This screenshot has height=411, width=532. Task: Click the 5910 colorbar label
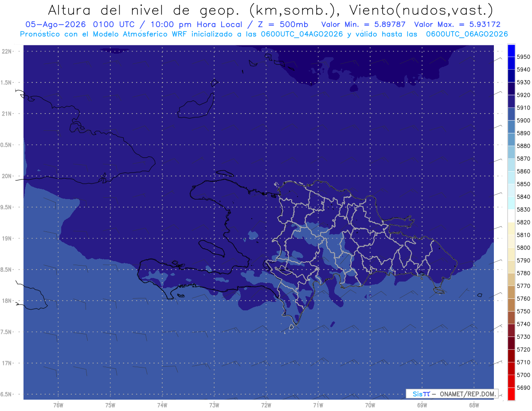point(523,108)
